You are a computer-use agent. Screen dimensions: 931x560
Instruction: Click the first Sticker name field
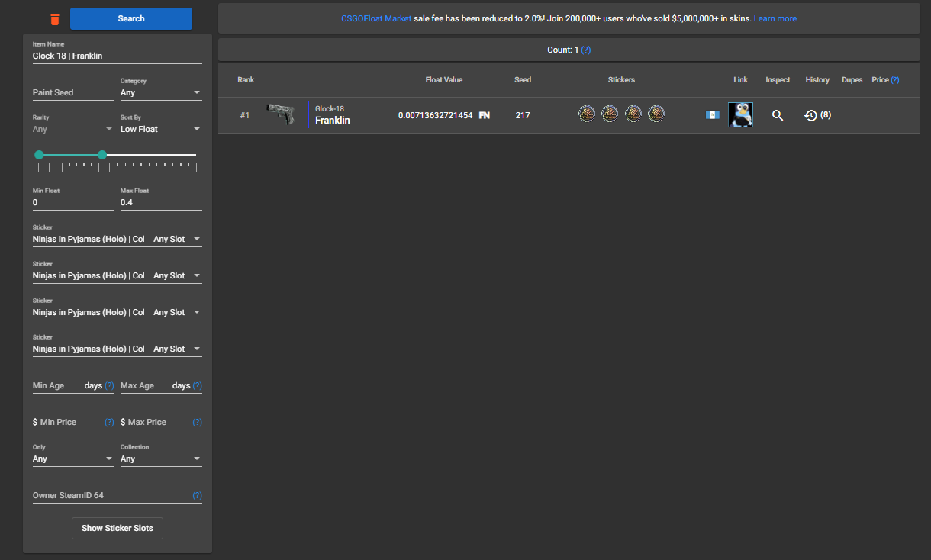click(x=89, y=239)
